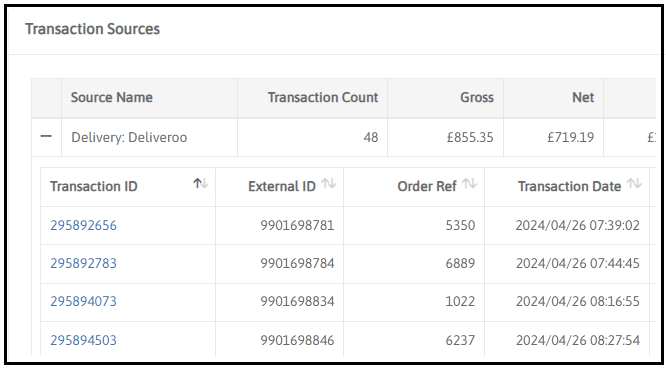The image size is (666, 368).
Task: Open transaction 295892656
Action: point(83,225)
